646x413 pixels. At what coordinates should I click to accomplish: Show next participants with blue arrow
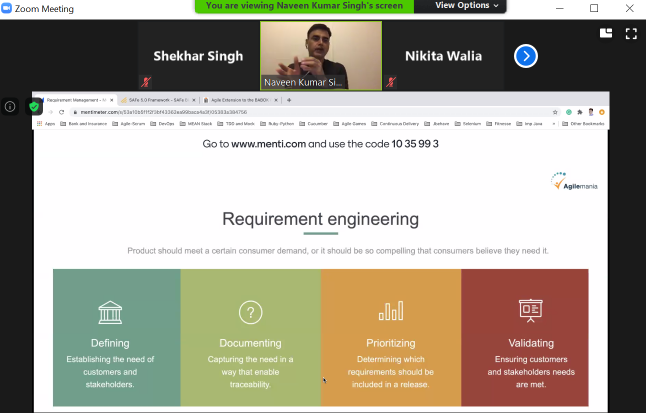[x=526, y=56]
